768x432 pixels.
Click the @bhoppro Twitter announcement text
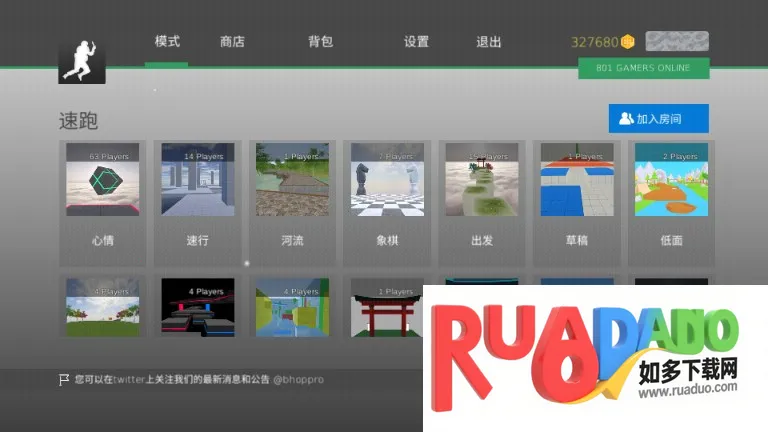click(x=190, y=380)
